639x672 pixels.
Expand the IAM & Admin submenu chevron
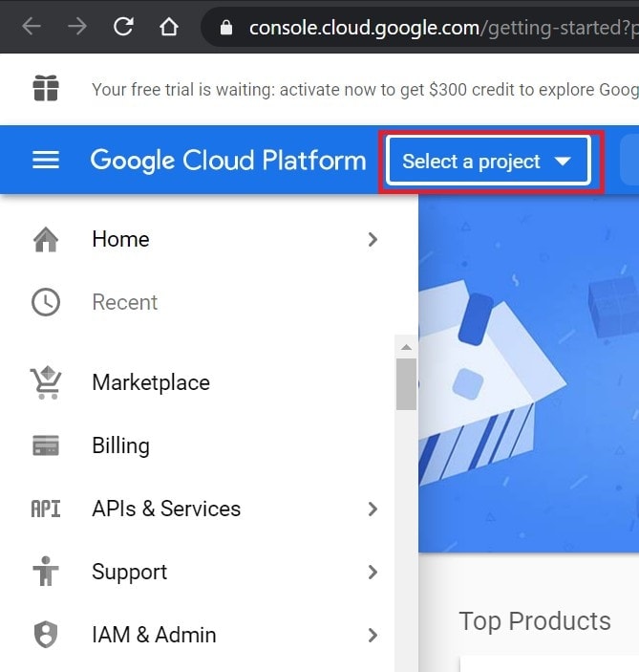pyautogui.click(x=373, y=635)
